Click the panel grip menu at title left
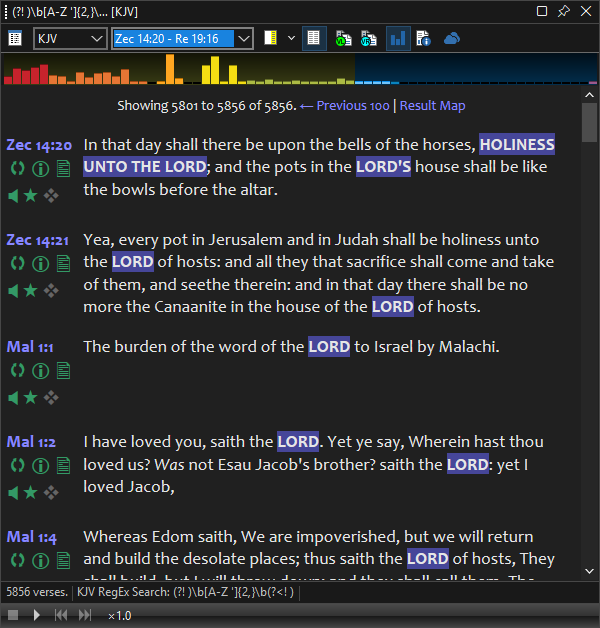Viewport: 600px width, 628px height. click(6, 12)
